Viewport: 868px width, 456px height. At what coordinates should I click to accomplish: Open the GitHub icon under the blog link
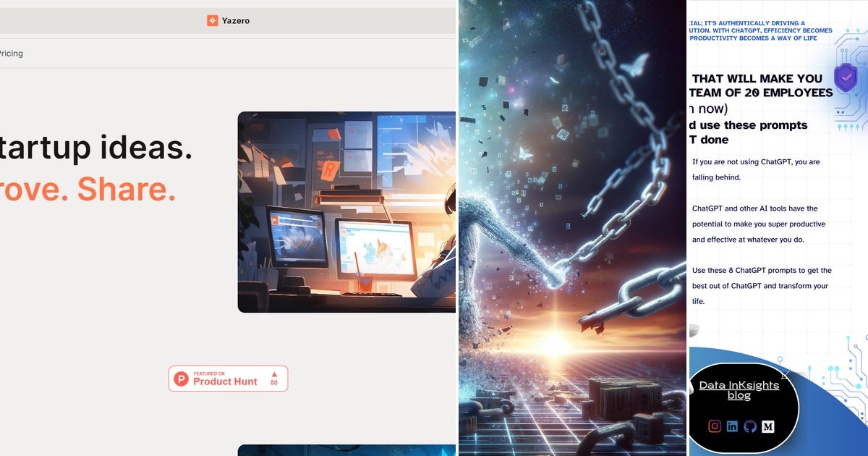(750, 426)
